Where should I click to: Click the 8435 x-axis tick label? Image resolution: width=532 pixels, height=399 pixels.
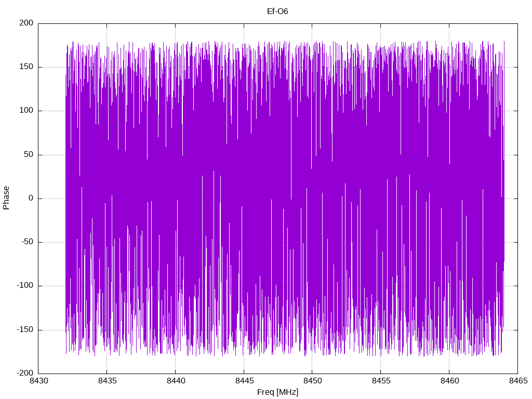[x=107, y=381]
